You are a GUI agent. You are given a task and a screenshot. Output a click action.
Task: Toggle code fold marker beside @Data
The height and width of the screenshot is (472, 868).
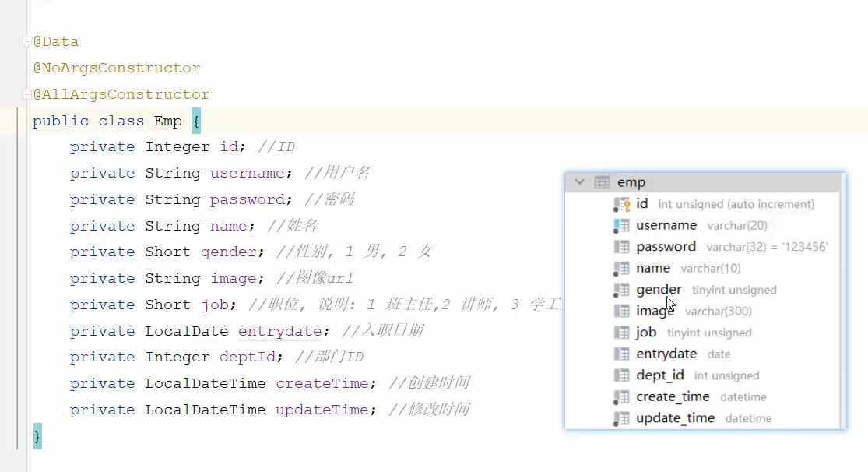coord(27,42)
